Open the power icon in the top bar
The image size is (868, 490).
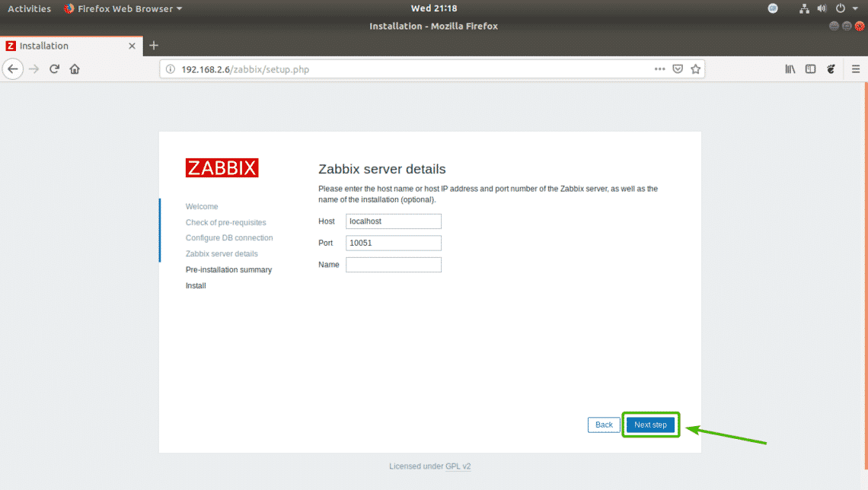[841, 8]
